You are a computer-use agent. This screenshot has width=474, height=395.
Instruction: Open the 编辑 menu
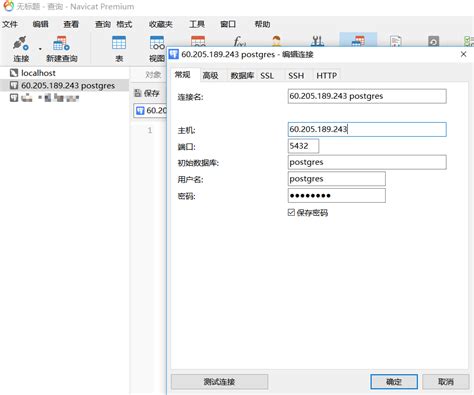point(41,24)
